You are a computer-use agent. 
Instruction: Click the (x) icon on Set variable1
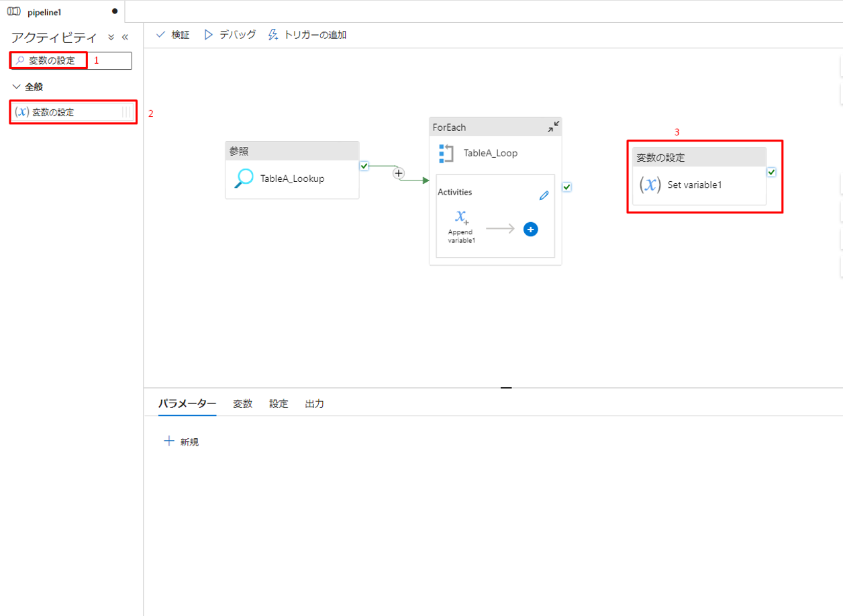[x=650, y=185]
